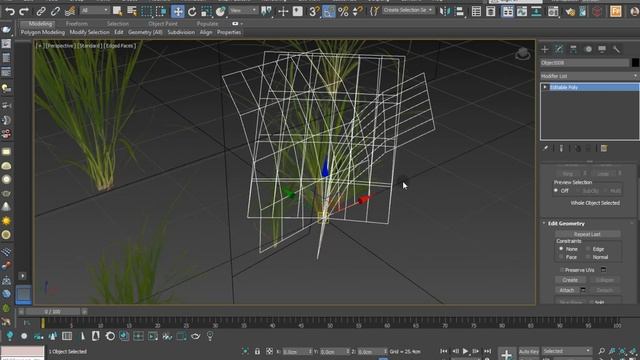
Task: Toggle the Auto Key button
Action: (x=529, y=351)
